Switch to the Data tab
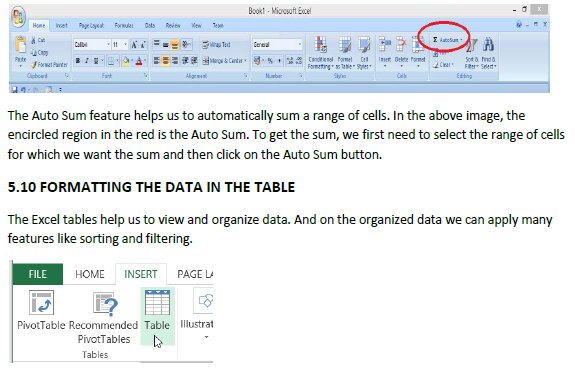Screen dimensions: 575x375 [150, 25]
